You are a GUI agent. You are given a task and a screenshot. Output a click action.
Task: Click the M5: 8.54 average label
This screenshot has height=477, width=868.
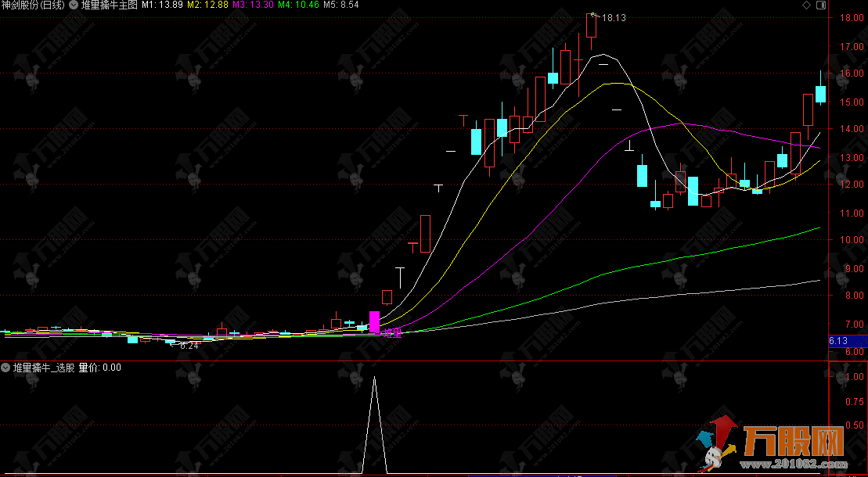343,5
